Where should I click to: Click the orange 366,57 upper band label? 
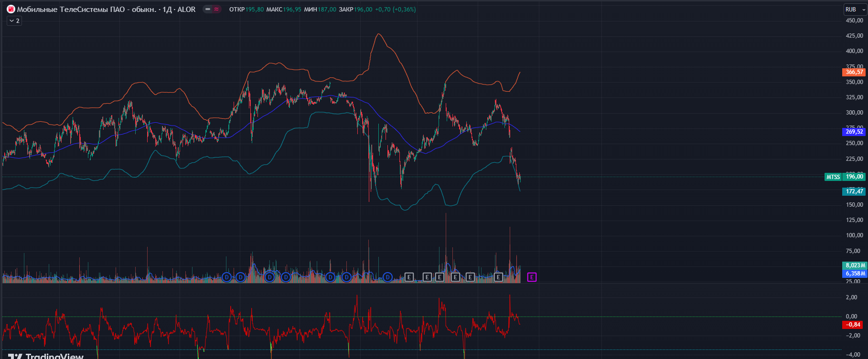pyautogui.click(x=854, y=72)
